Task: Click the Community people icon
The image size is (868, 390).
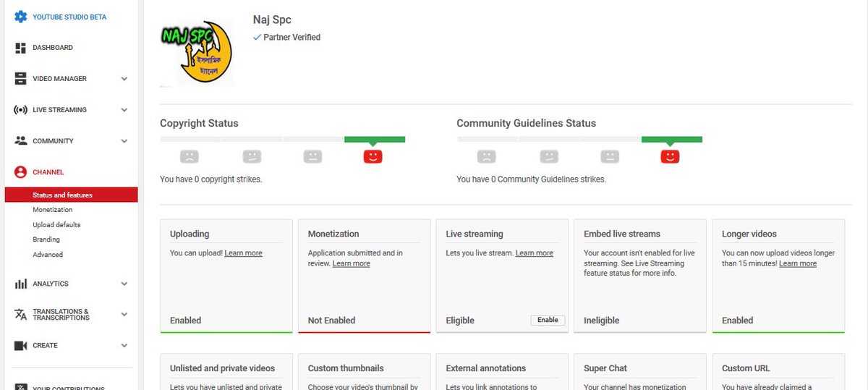Action: point(20,141)
